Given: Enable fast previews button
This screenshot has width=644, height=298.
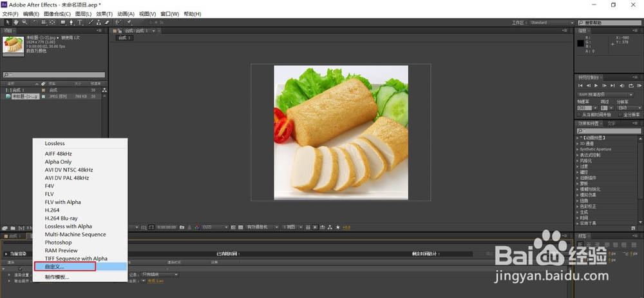Looking at the screenshot, I should click(x=315, y=227).
